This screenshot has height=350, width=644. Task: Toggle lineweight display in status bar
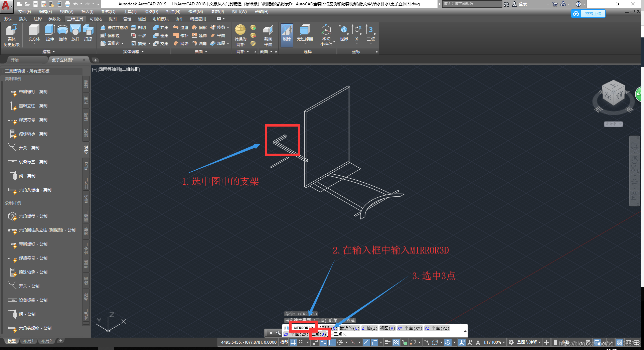point(387,342)
